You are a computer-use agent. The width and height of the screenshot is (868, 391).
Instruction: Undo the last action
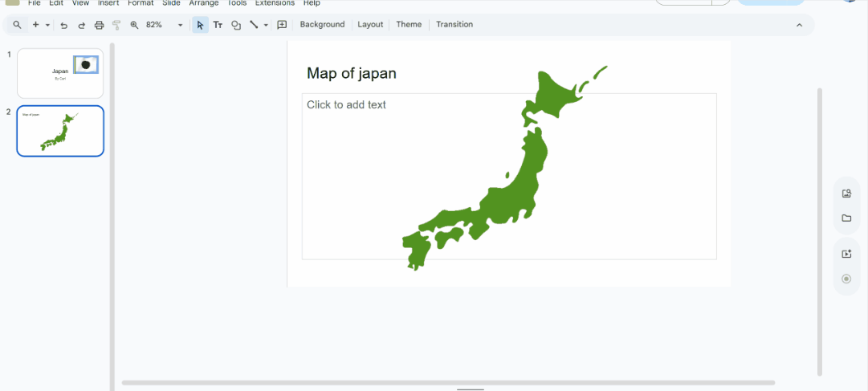point(63,25)
